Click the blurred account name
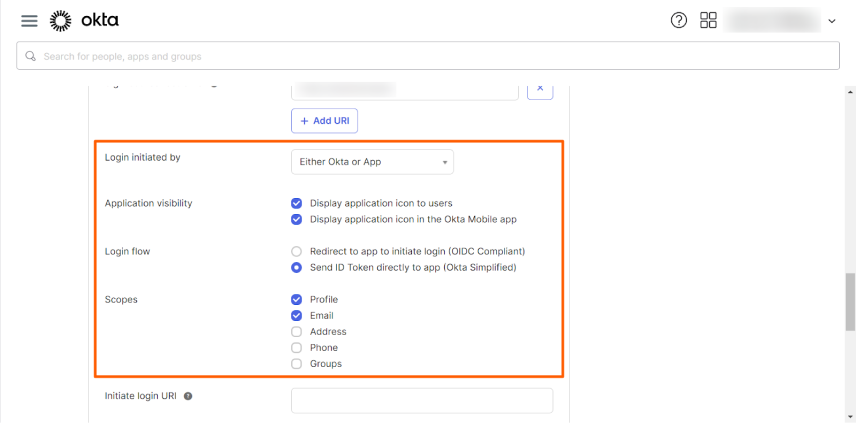Image resolution: width=856 pixels, height=423 pixels. 772,21
